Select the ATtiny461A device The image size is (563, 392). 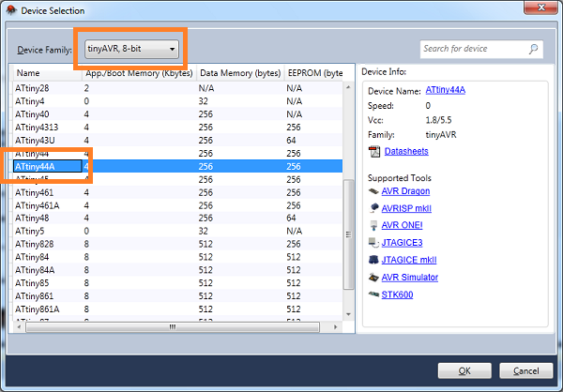tap(178, 205)
